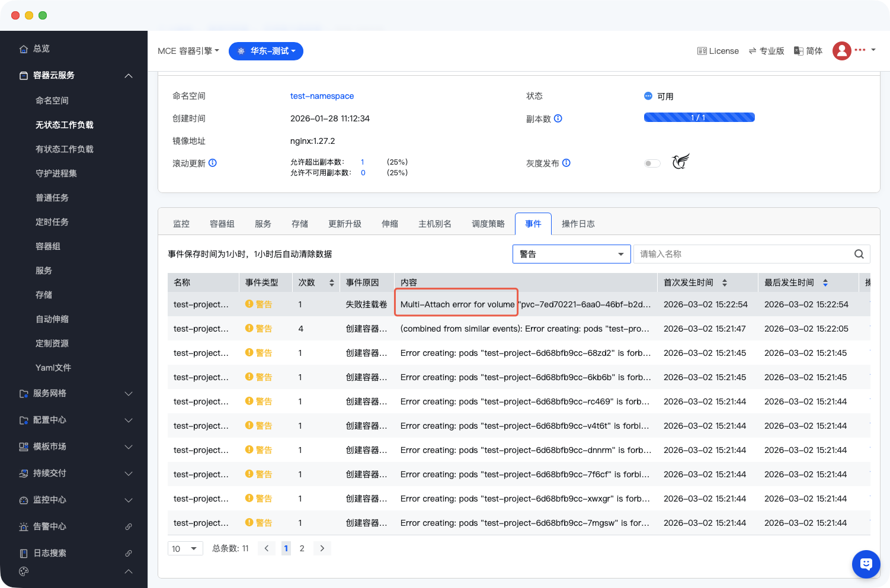This screenshot has height=588, width=890.
Task: Open the 操作日志 tab
Action: tap(578, 224)
